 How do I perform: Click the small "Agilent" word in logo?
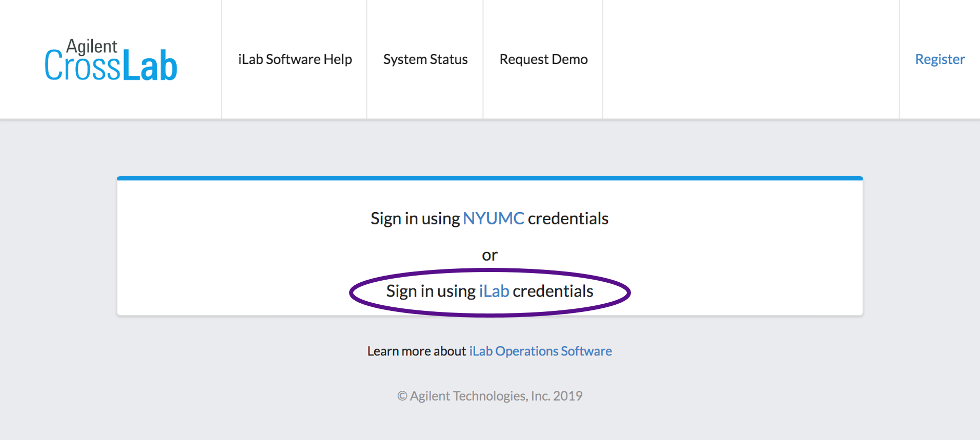[x=92, y=46]
